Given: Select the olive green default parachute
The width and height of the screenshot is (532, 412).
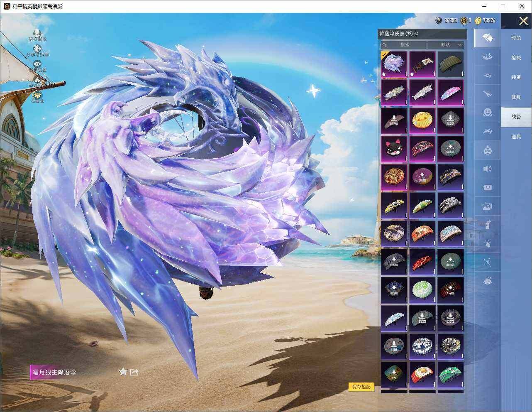Looking at the screenshot, I should 451,64.
